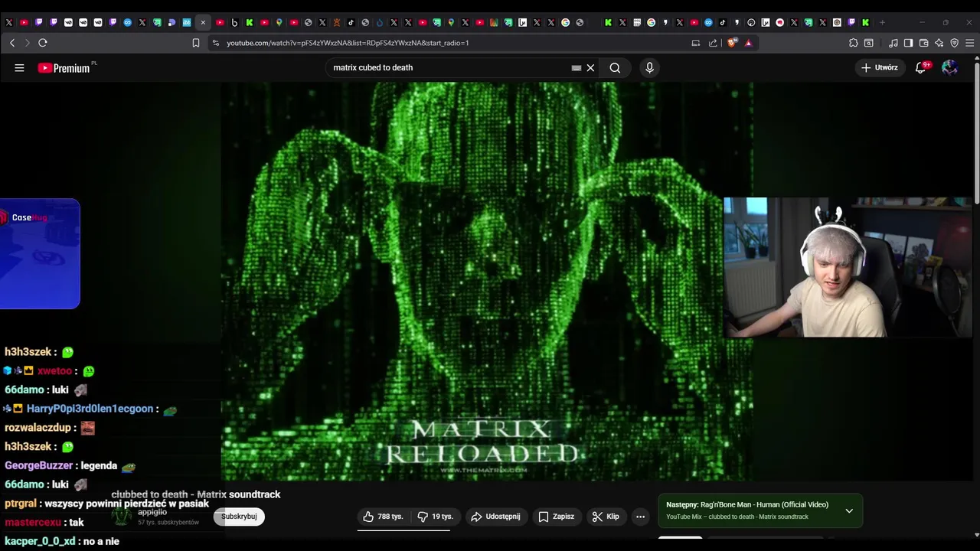Open the Brave VPN shield icon
This screenshot has width=980, height=551.
[955, 43]
